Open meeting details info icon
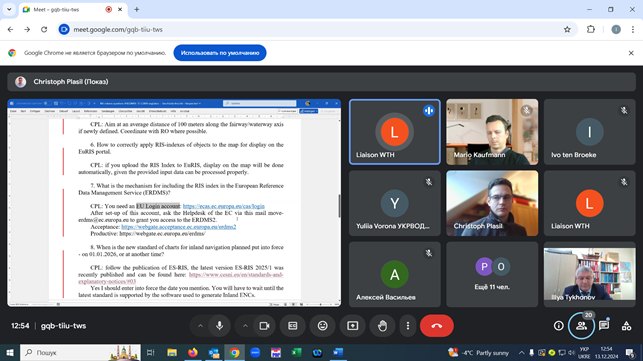643x361 pixels. point(559,326)
